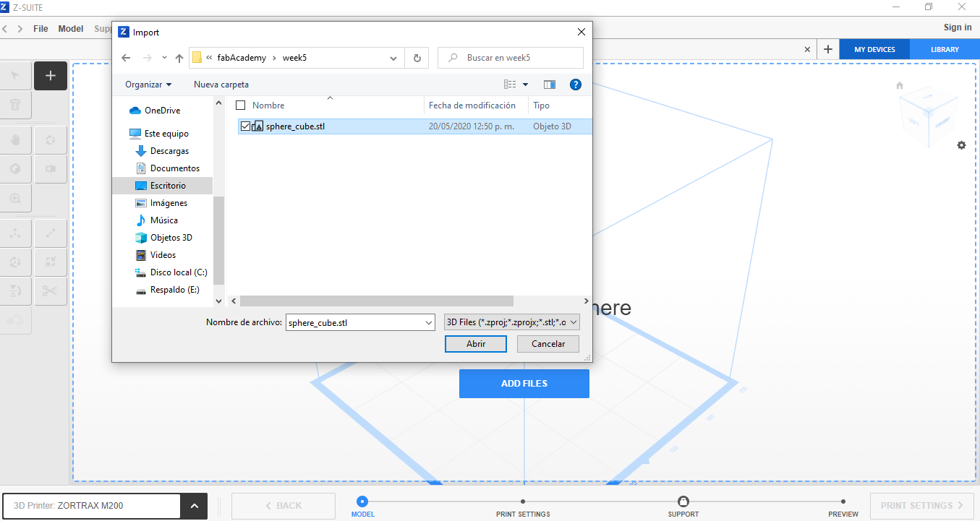Add a new workspace tab with plus button

pyautogui.click(x=828, y=49)
